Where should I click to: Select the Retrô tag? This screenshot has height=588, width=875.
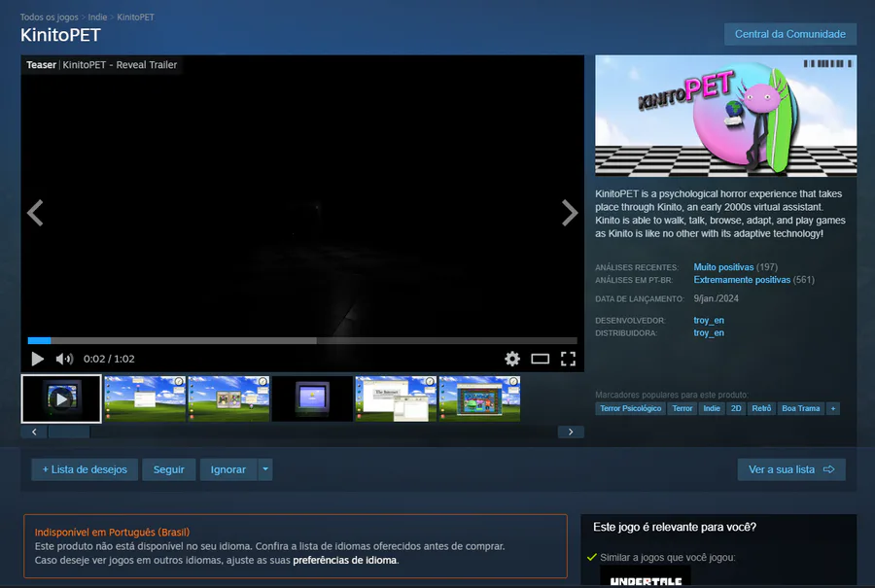click(x=761, y=408)
